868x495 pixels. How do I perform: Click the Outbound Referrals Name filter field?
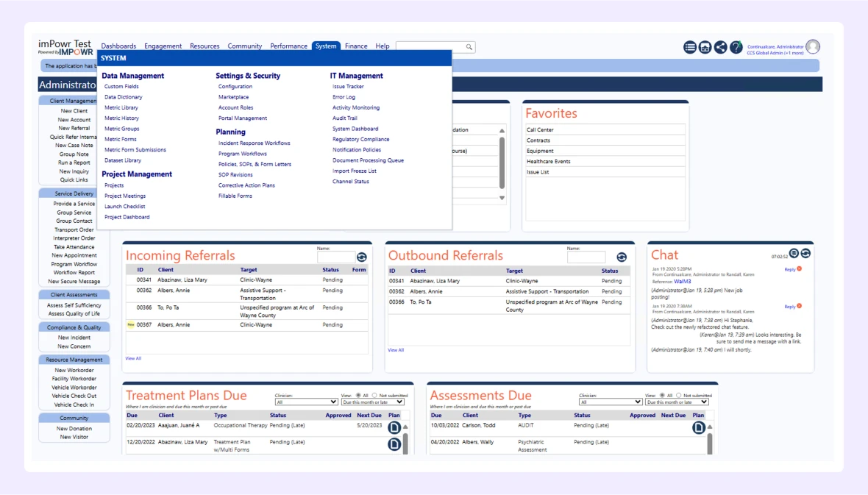point(586,257)
